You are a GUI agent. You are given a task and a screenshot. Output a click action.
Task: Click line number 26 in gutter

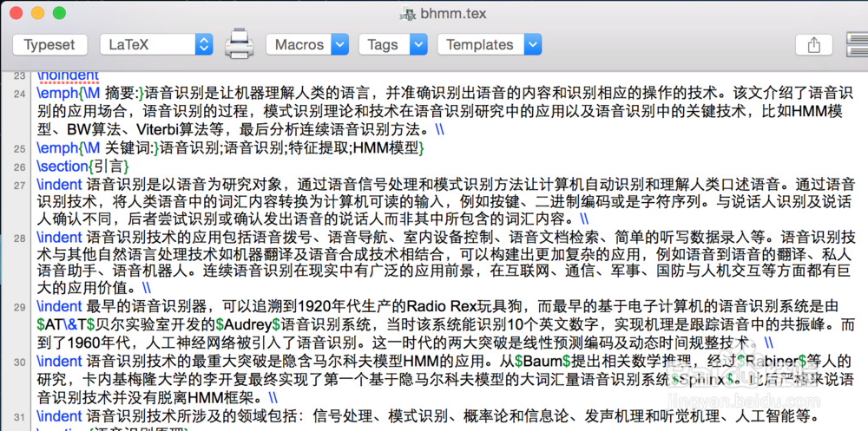pyautogui.click(x=19, y=167)
